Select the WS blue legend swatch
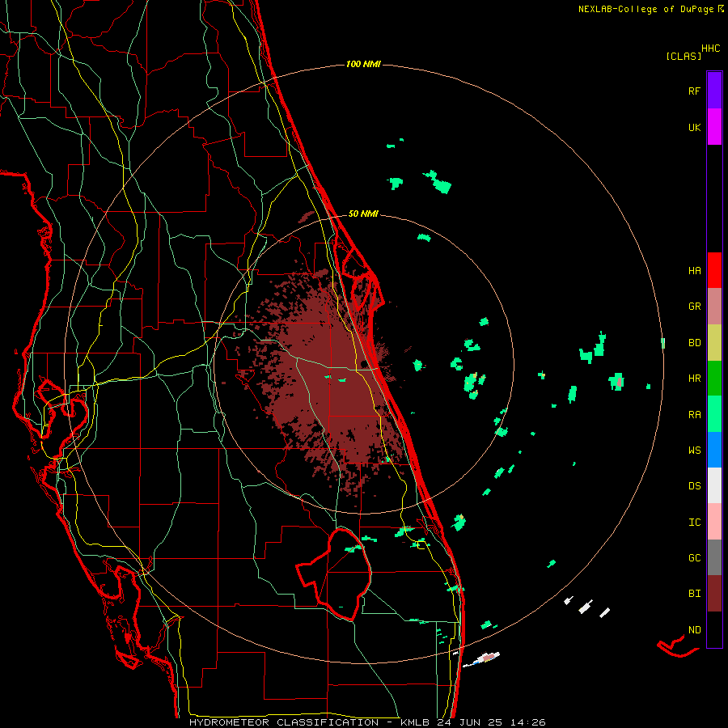 [714, 450]
